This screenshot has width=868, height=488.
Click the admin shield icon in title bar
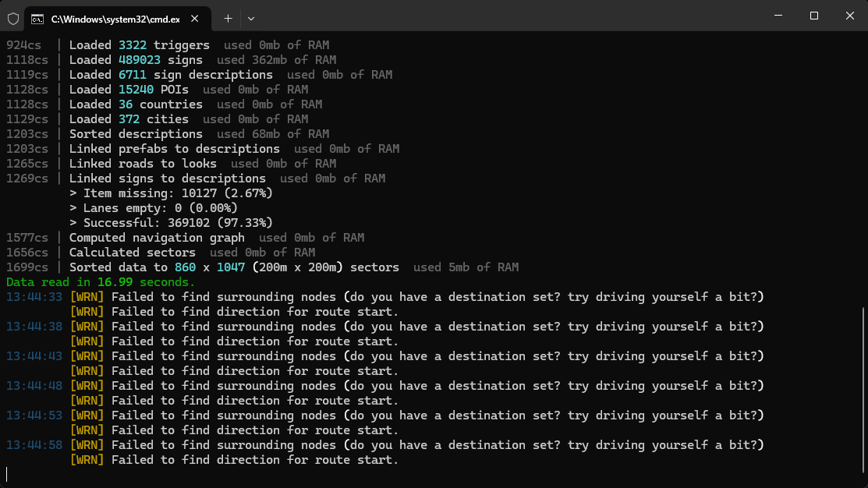pyautogui.click(x=13, y=18)
